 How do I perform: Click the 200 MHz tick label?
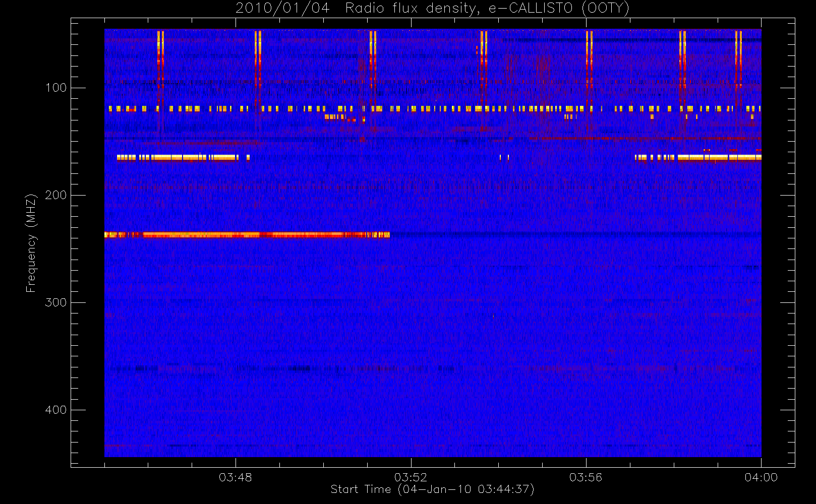55,195
